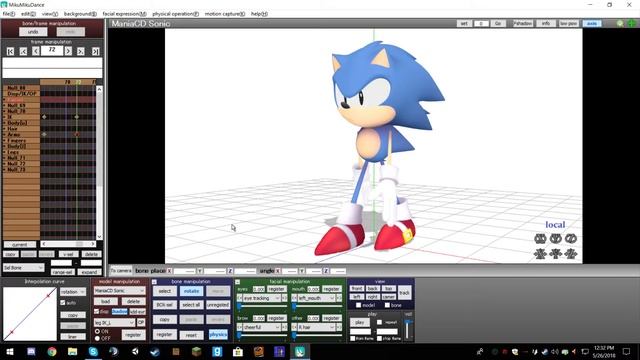
Task: Click the undo button
Action: pyautogui.click(x=33, y=32)
